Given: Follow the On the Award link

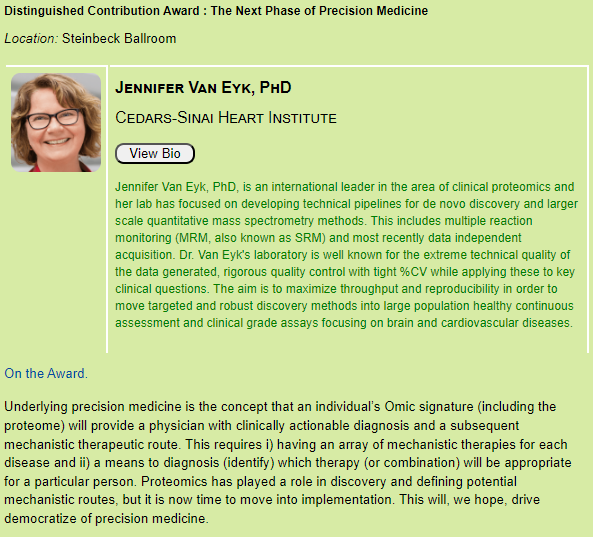Looking at the screenshot, I should (46, 374).
